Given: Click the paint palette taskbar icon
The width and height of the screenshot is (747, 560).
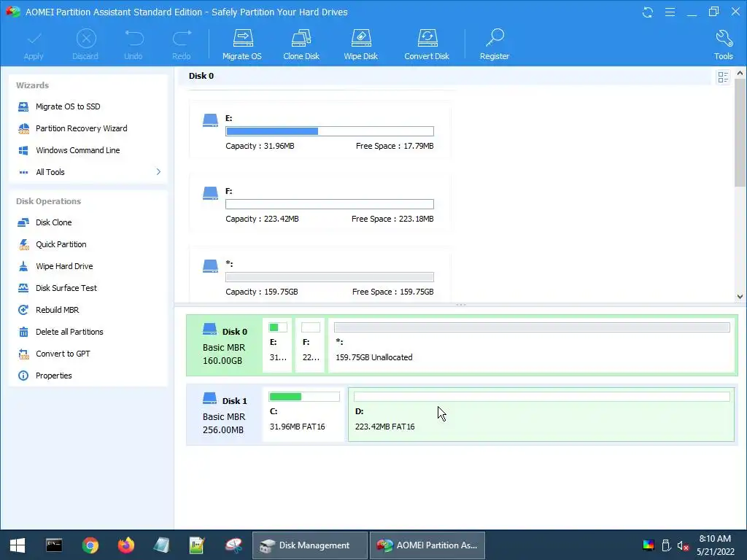Looking at the screenshot, I should pos(233,545).
